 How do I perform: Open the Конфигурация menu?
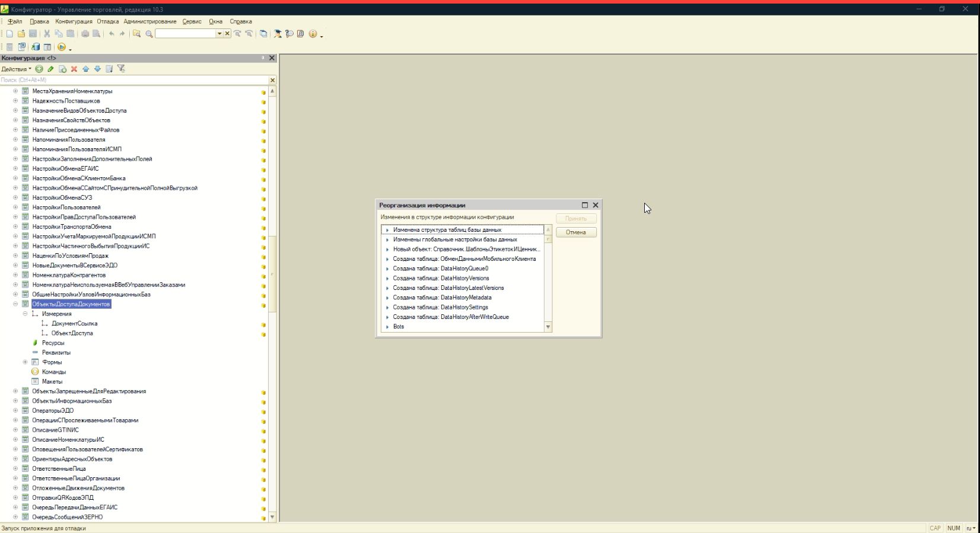coord(74,21)
